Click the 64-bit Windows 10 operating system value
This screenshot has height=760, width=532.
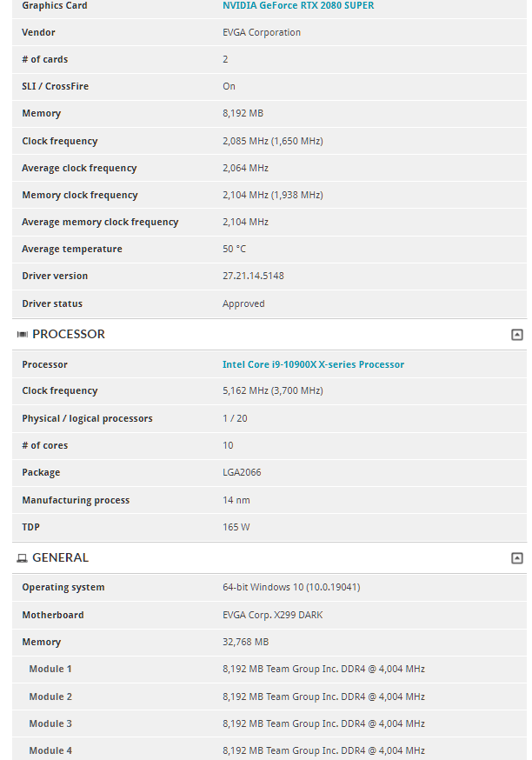pyautogui.click(x=291, y=587)
